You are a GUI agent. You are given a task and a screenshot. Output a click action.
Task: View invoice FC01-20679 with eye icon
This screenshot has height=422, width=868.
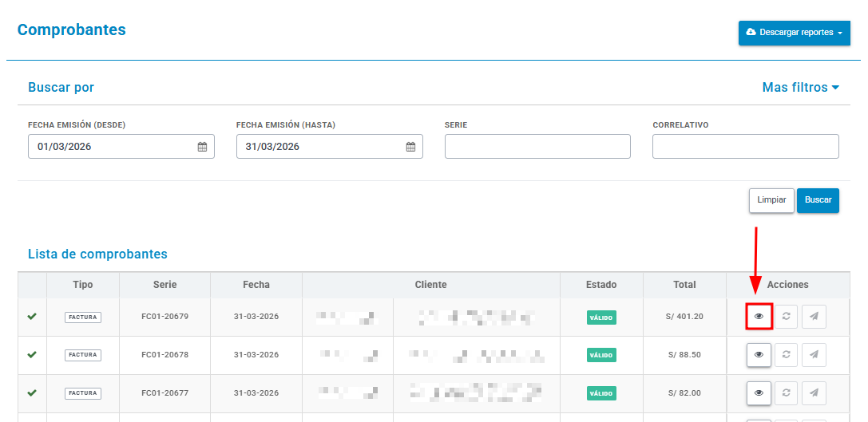click(x=759, y=317)
